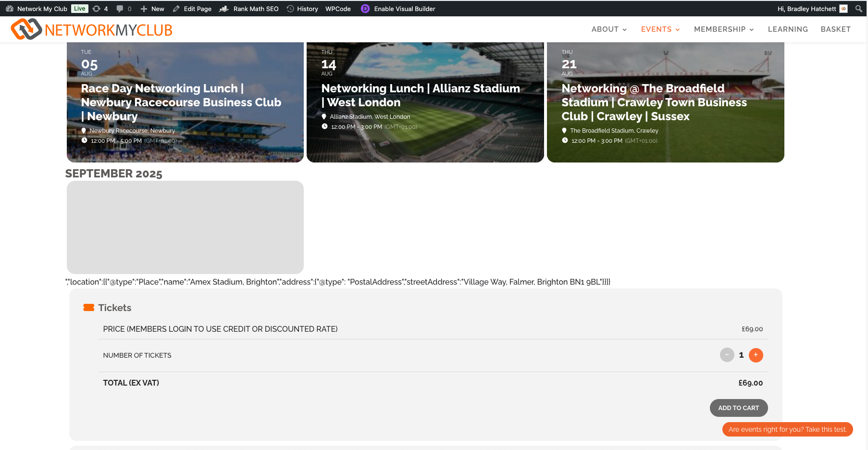Open the BASKET page
The width and height of the screenshot is (868, 450).
pos(835,29)
